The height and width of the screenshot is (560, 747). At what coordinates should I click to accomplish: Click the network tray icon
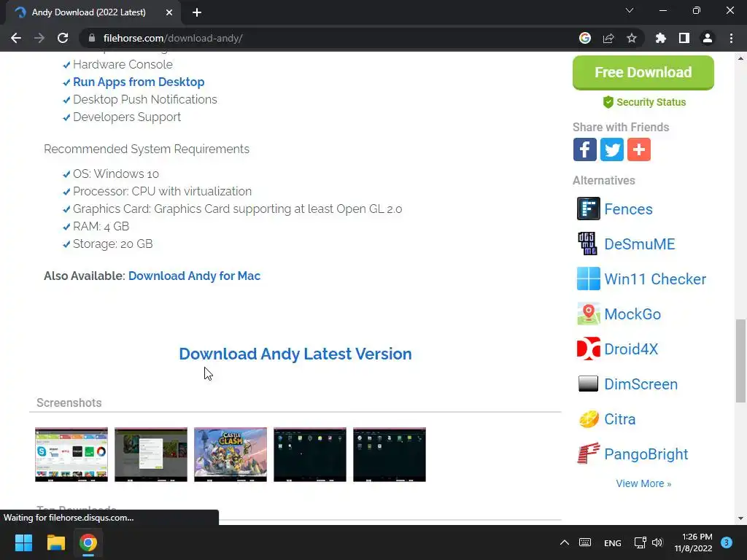click(x=640, y=542)
